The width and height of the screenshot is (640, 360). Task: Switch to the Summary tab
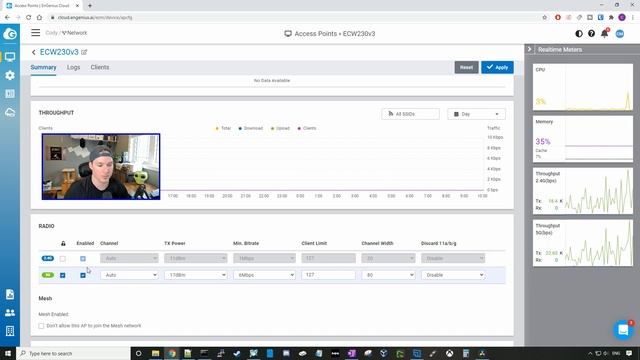pos(43,67)
